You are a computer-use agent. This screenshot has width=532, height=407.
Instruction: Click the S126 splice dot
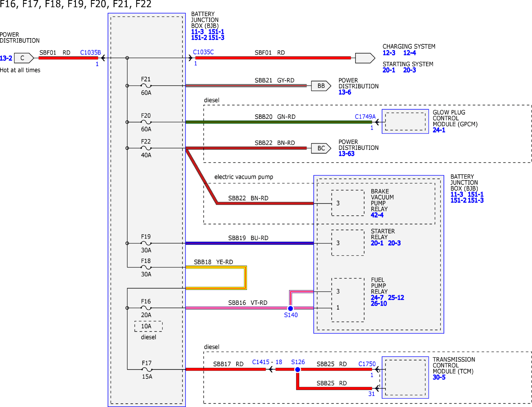pyautogui.click(x=297, y=369)
